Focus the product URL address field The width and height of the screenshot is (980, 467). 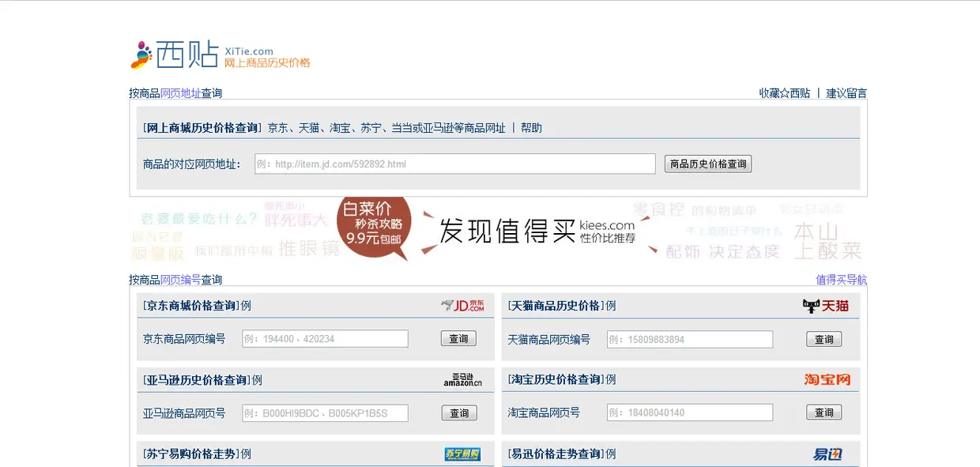pyautogui.click(x=455, y=164)
